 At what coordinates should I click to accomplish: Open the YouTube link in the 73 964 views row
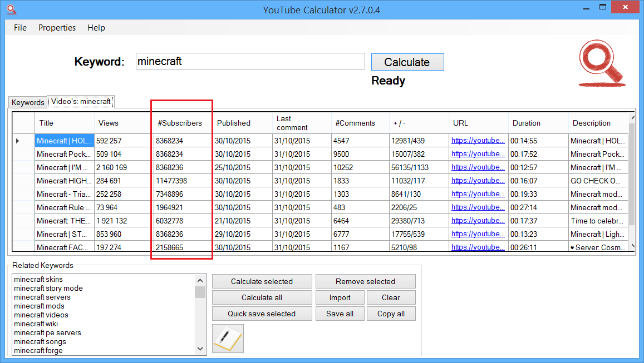pyautogui.click(x=478, y=207)
